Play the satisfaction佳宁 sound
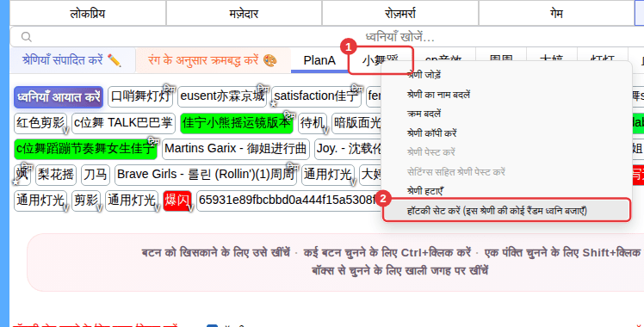This screenshot has width=644, height=327. 316,97
